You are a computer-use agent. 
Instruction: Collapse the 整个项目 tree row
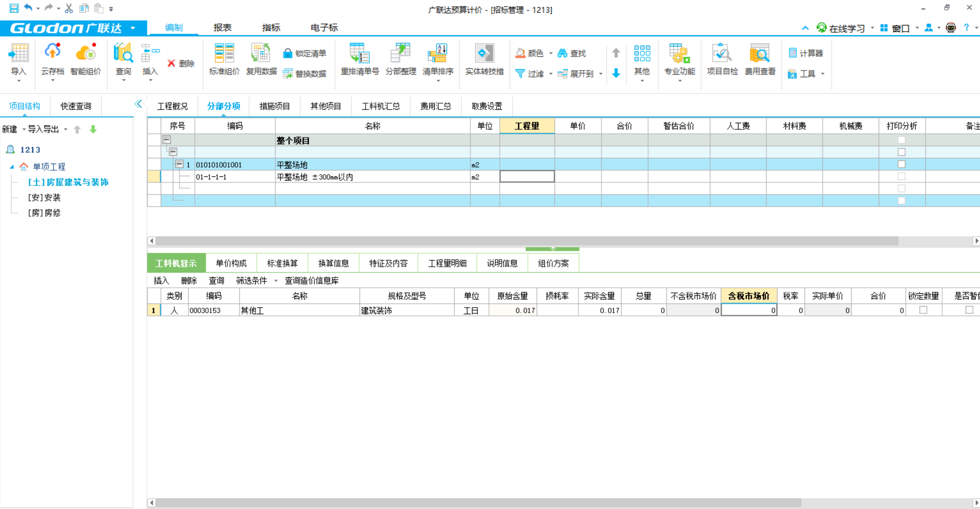167,140
